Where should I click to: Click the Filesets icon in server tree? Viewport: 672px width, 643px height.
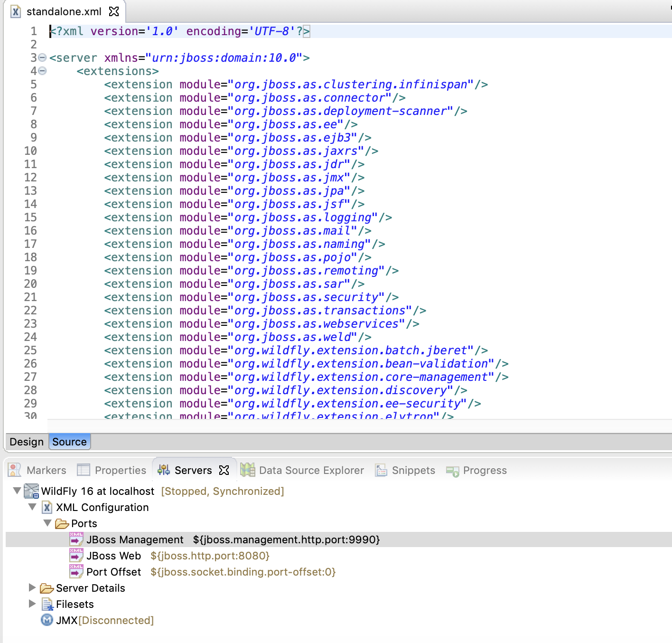pyautogui.click(x=47, y=604)
